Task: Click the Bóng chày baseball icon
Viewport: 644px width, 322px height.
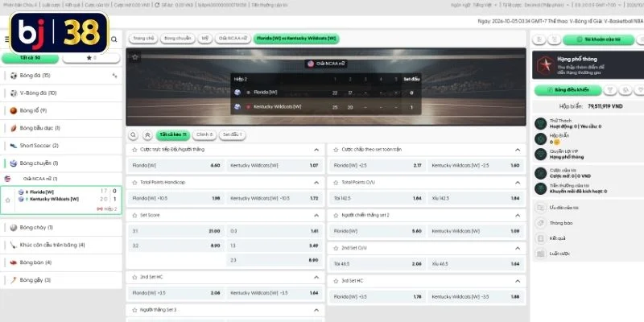Action: [14, 228]
